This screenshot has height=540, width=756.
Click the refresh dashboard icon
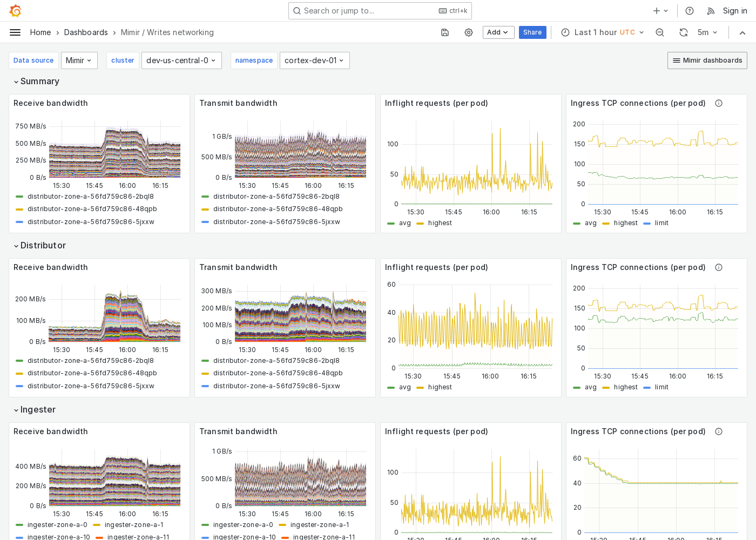click(683, 32)
